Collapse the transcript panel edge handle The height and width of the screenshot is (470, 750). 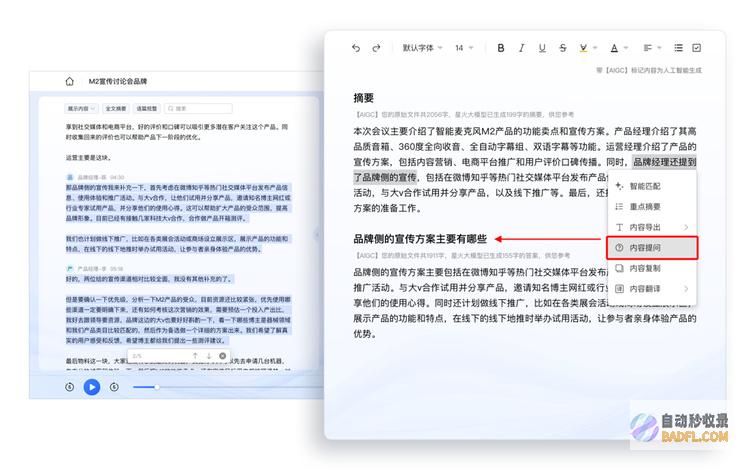(x=317, y=234)
